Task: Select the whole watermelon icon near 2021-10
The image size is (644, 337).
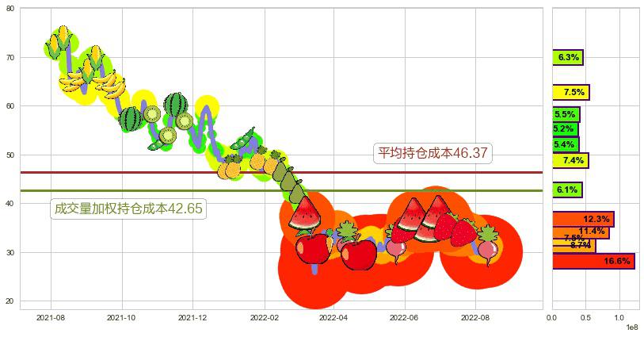Action: [131, 119]
